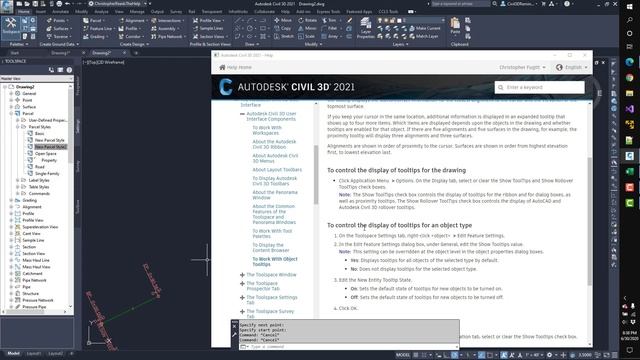Click the Traverse tool icon
Image resolution: width=640 pixels, height=360 pixels.
pos(49,36)
